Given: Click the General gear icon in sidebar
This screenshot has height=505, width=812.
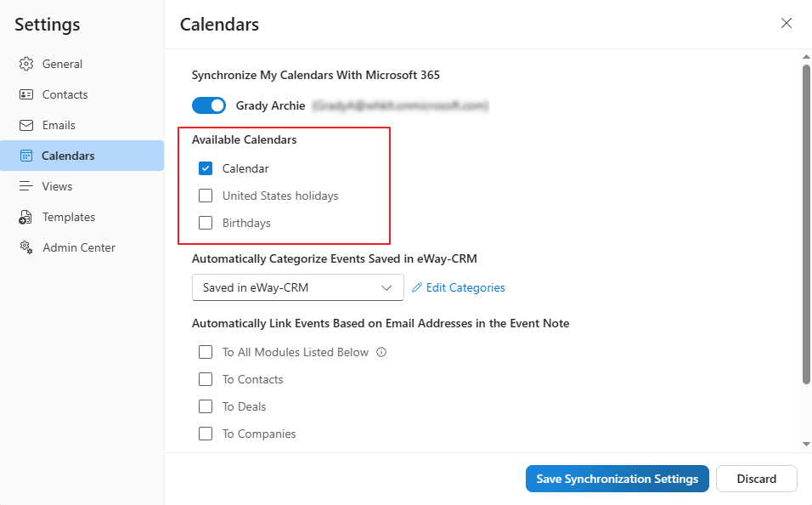Looking at the screenshot, I should tap(26, 64).
